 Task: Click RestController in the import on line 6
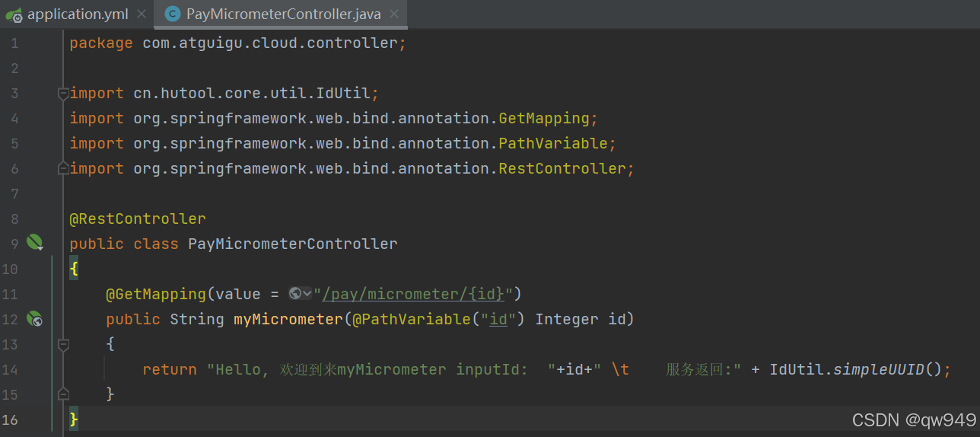(562, 168)
